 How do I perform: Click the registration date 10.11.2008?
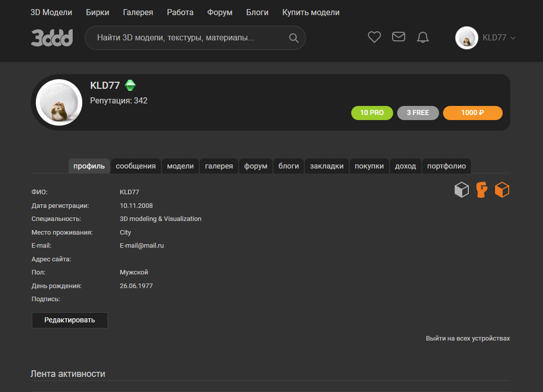[136, 206]
